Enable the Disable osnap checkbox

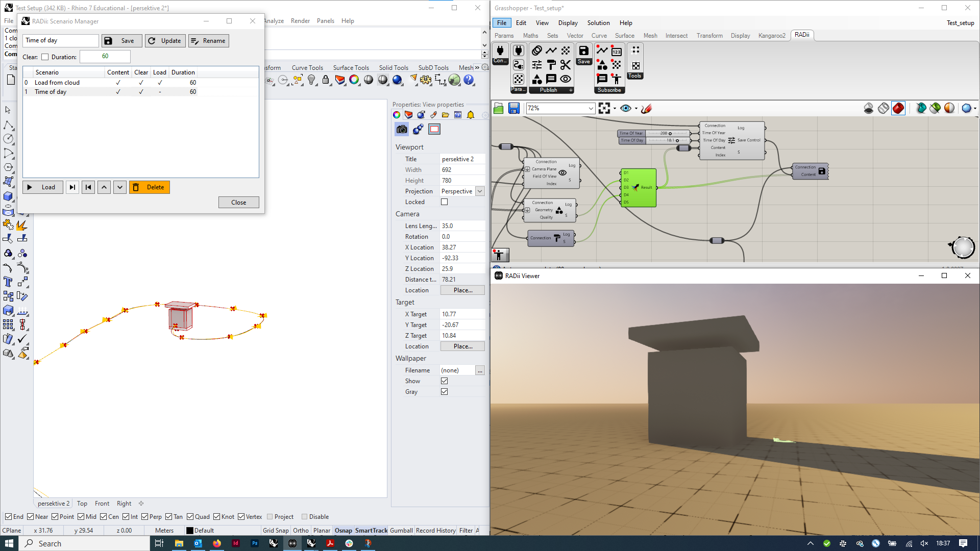304,517
